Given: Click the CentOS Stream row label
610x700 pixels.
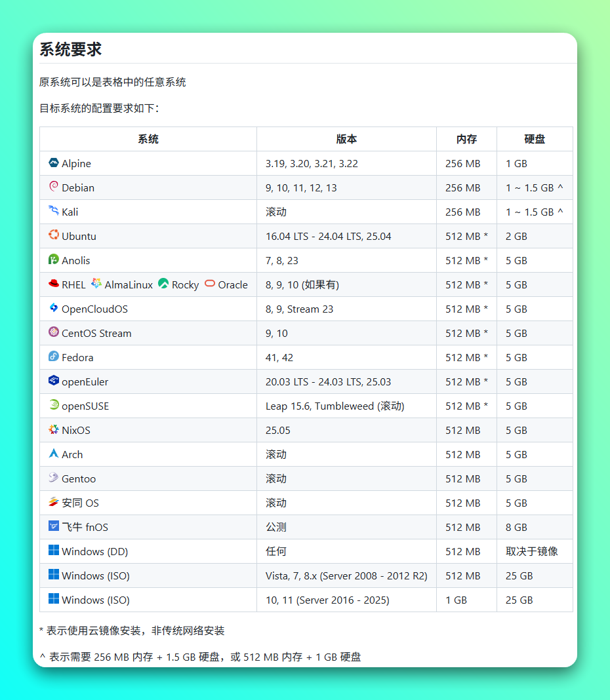Looking at the screenshot, I should click(96, 333).
